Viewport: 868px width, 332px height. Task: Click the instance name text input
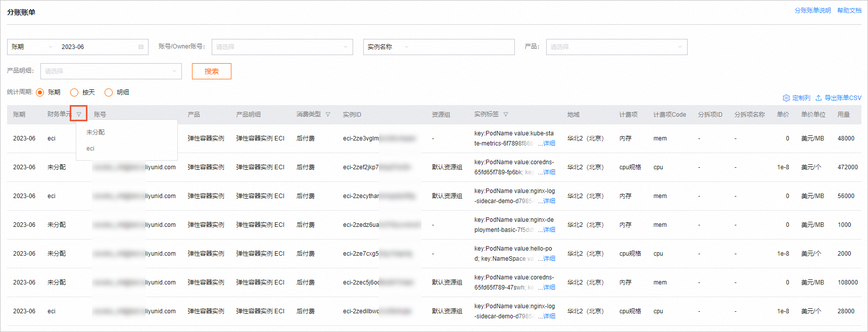(462, 47)
